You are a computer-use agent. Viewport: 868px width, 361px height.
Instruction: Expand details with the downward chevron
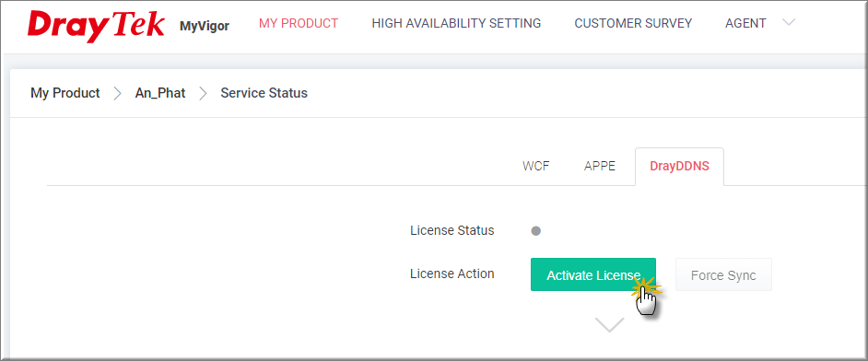pyautogui.click(x=609, y=324)
